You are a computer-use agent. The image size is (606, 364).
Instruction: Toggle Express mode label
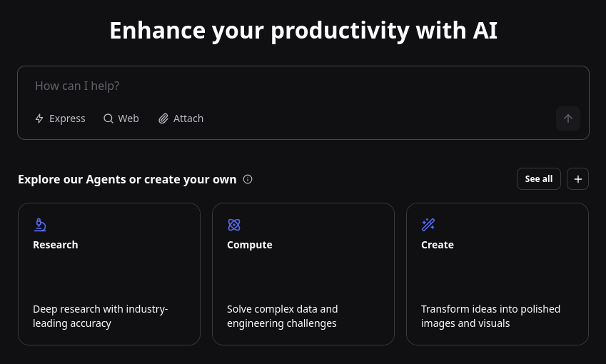67,118
